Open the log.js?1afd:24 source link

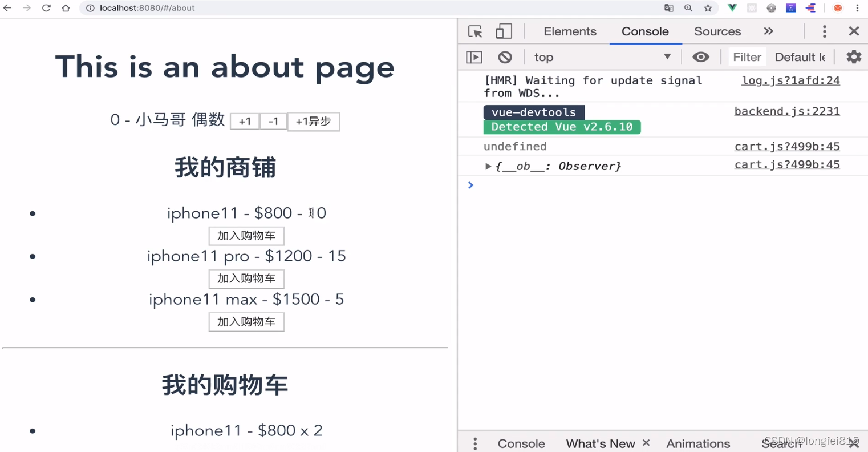click(790, 80)
